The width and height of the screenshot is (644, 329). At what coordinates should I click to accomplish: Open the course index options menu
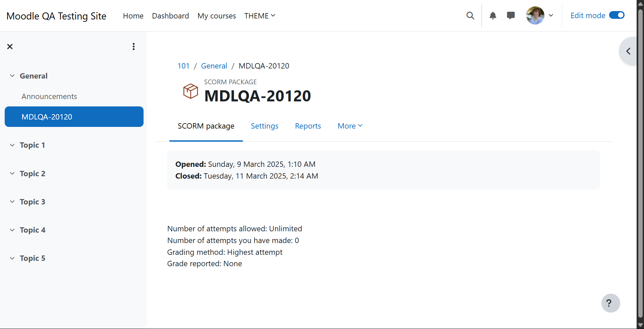(133, 47)
